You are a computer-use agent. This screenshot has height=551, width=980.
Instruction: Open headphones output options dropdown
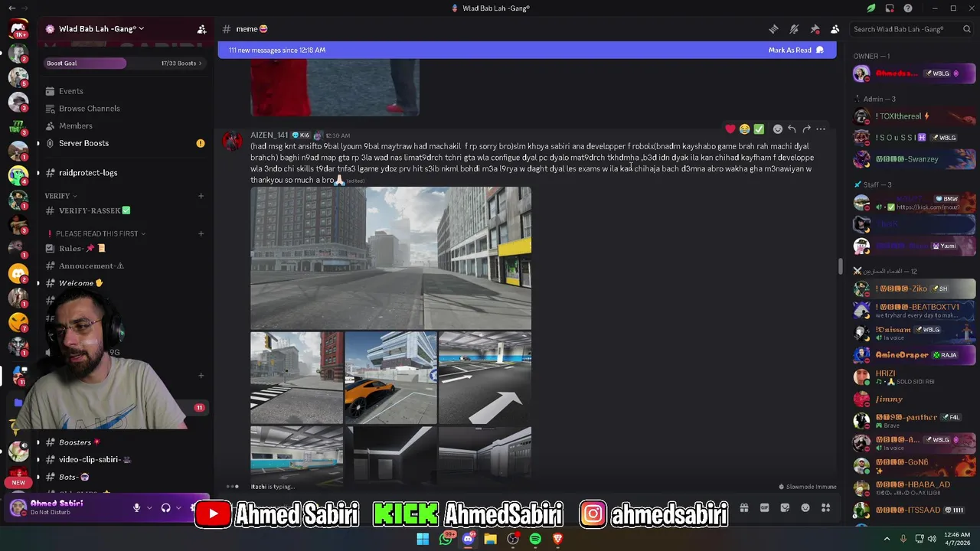pyautogui.click(x=178, y=507)
